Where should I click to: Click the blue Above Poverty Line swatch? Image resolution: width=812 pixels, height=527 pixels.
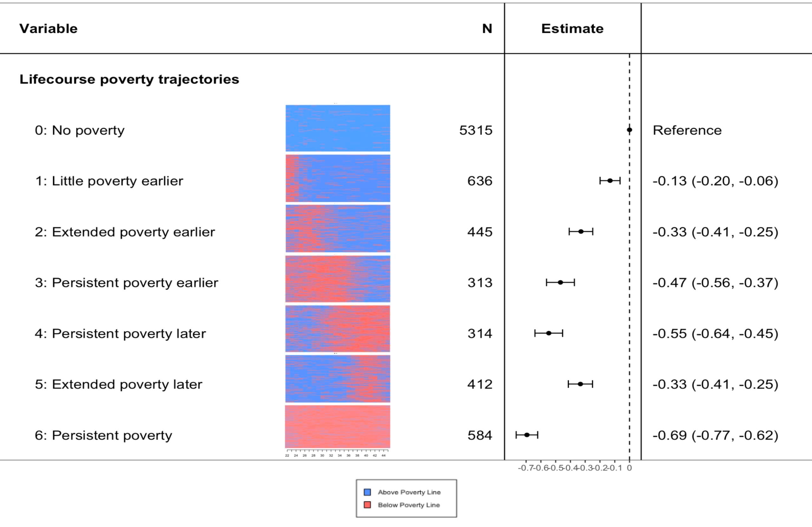tap(367, 492)
